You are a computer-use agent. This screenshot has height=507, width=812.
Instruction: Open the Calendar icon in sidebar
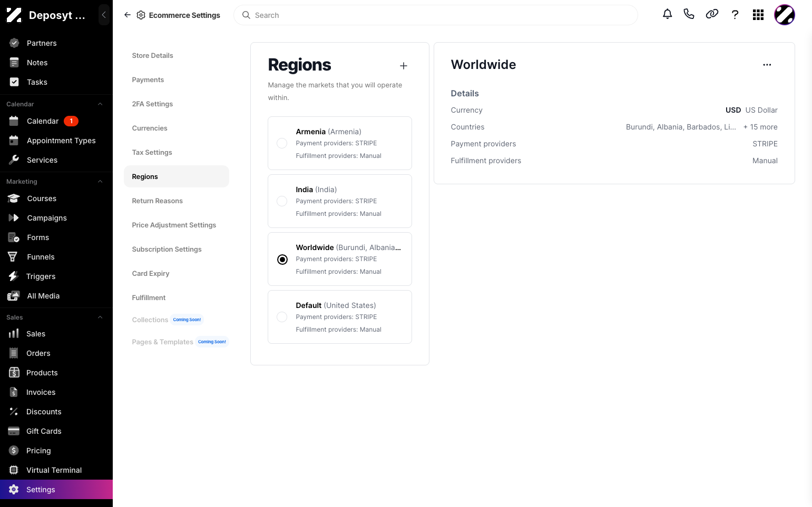[x=14, y=121]
